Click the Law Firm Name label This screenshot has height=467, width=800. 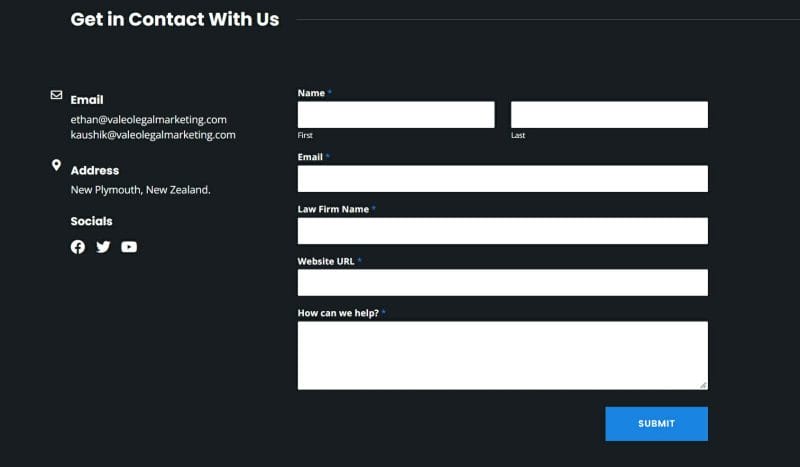[x=333, y=209]
